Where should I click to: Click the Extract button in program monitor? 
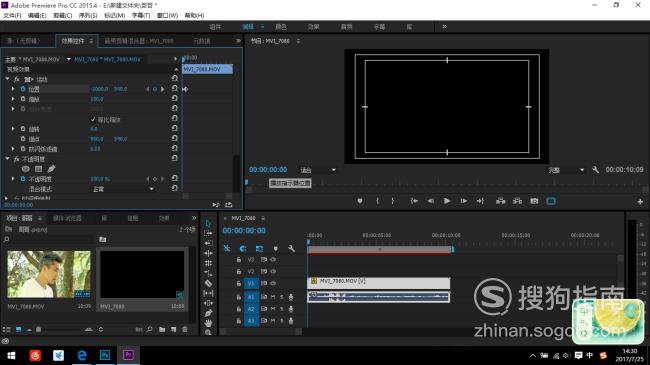click(517, 201)
